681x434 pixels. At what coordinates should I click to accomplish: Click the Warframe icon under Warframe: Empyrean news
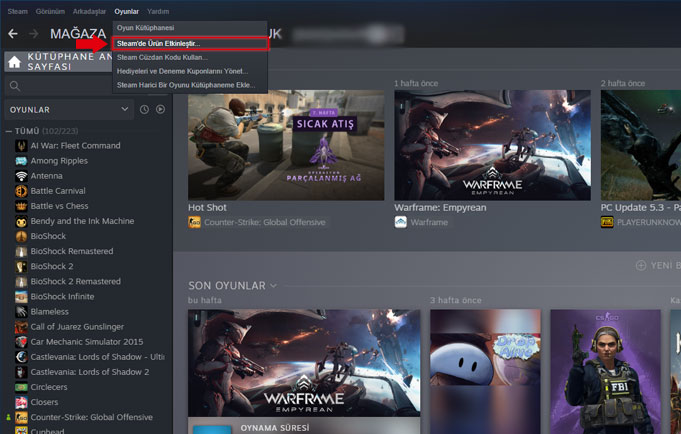tap(400, 222)
